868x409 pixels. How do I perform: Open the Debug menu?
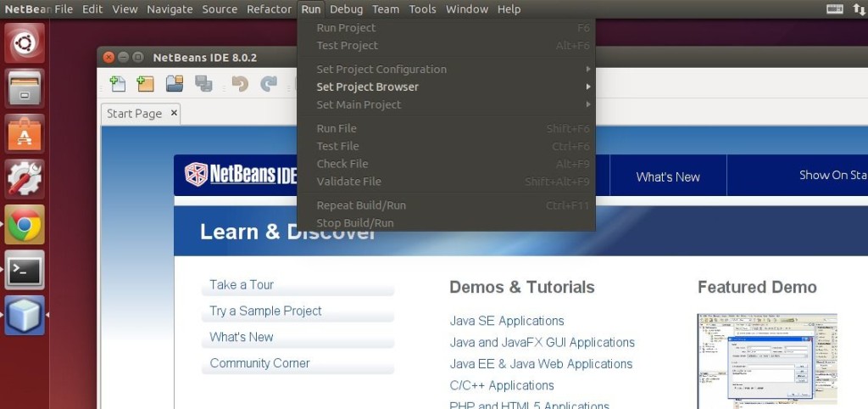coord(346,9)
